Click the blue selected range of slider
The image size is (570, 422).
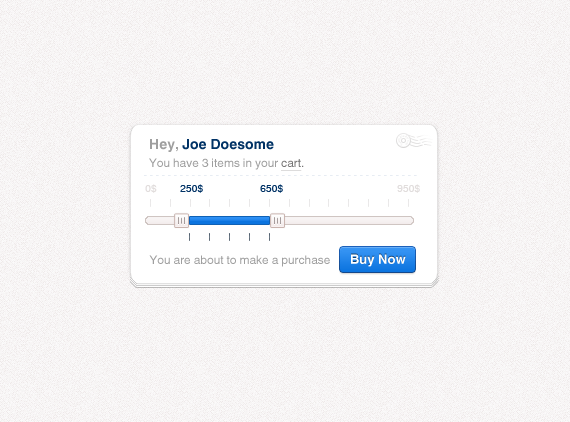[x=229, y=221]
